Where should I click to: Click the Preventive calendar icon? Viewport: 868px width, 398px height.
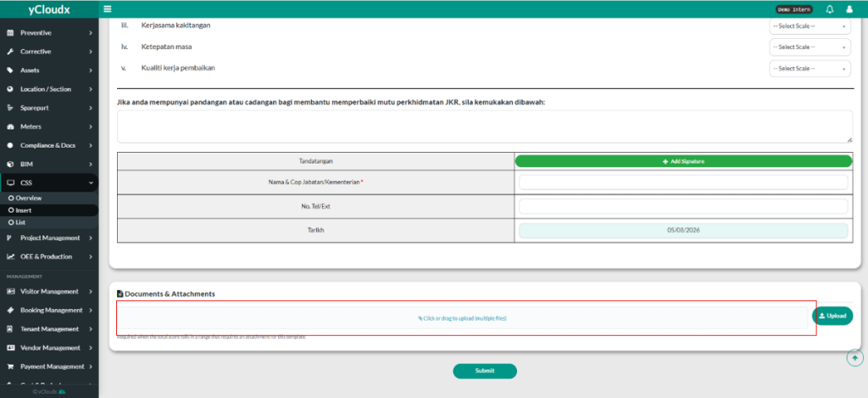[x=10, y=33]
